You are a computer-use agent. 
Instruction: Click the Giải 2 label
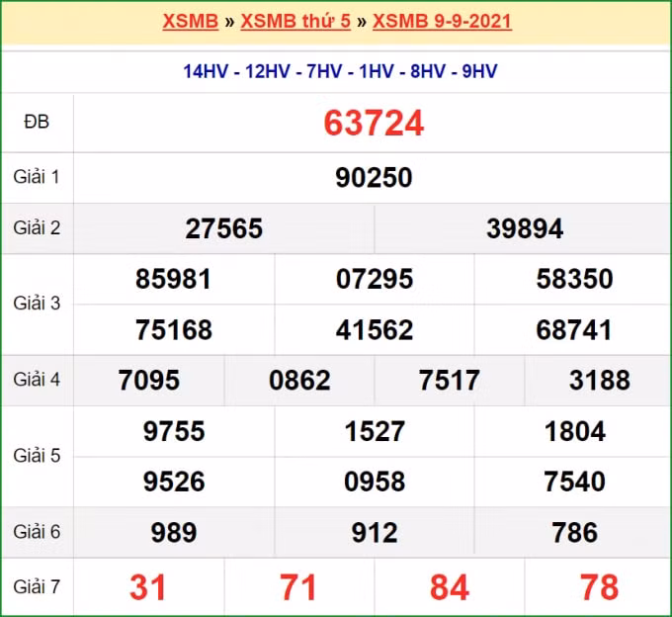[37, 227]
